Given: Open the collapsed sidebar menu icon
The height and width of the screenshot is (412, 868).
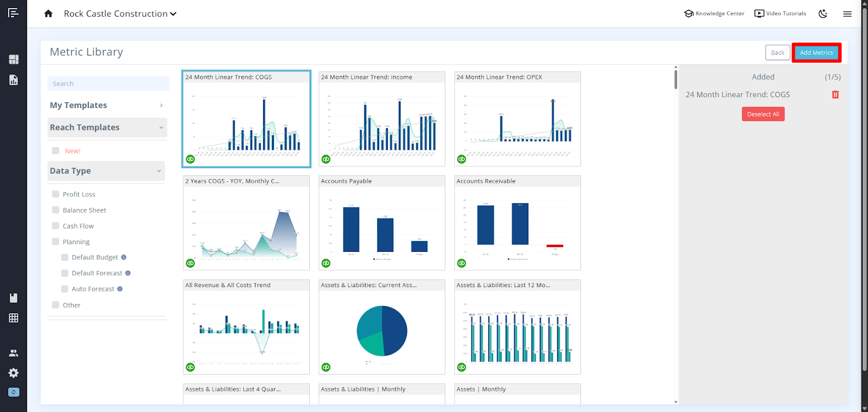Looking at the screenshot, I should (x=14, y=13).
